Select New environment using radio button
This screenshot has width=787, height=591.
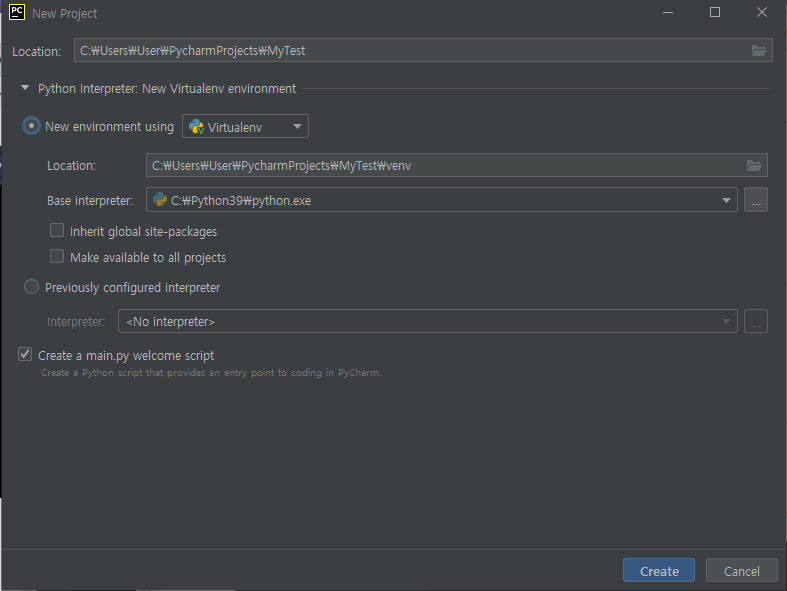[31, 126]
